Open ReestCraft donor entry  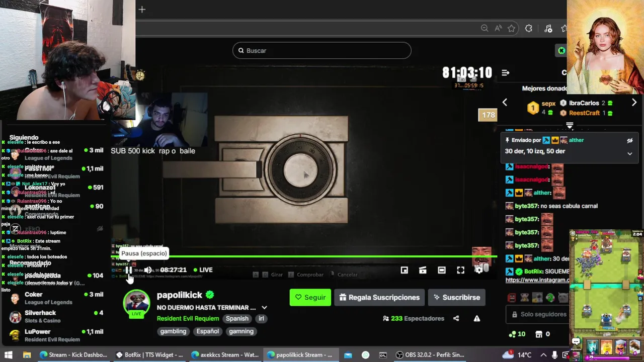coord(586,113)
